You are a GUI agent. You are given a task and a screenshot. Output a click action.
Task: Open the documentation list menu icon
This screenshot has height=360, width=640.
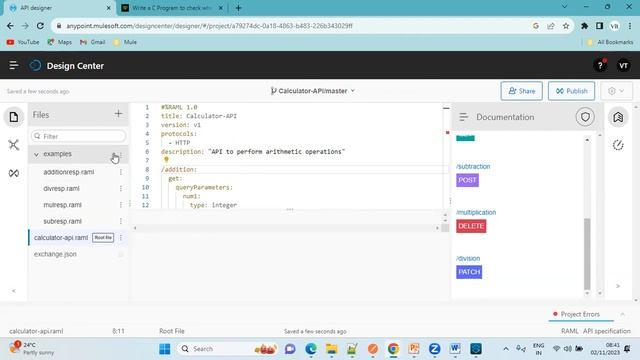[x=463, y=117]
